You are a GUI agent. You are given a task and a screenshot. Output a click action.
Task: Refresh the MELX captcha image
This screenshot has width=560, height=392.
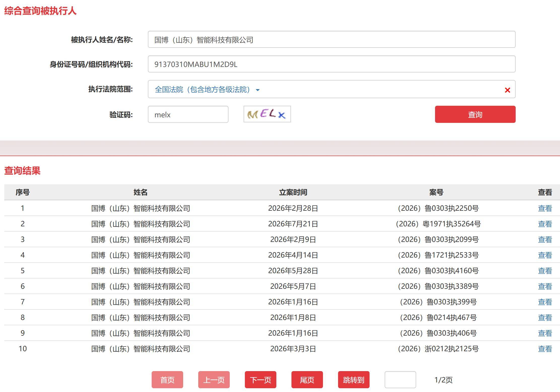coord(267,114)
